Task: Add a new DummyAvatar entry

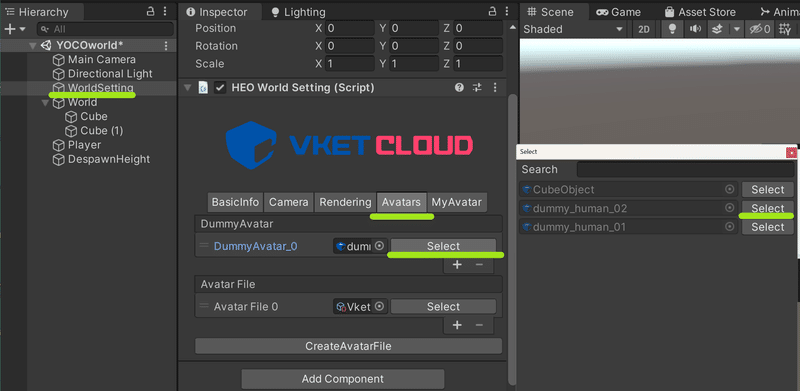Action: click(x=457, y=265)
